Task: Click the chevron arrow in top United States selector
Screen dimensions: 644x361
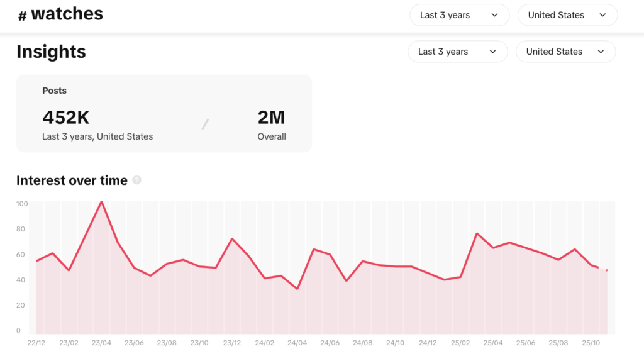Action: (x=602, y=15)
